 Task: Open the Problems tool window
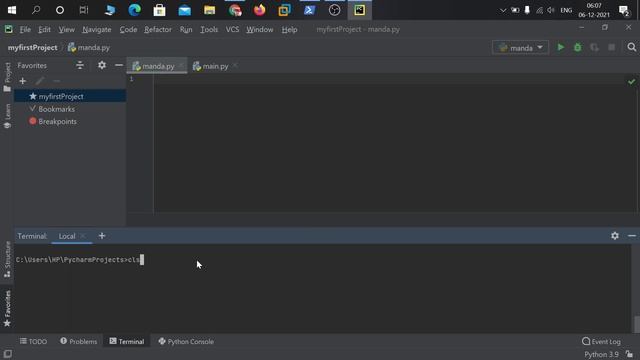pyautogui.click(x=78, y=341)
